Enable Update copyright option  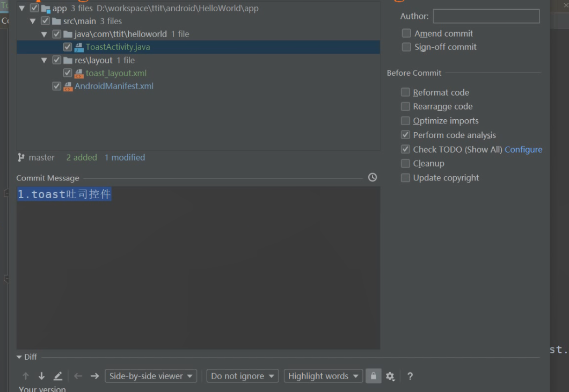[405, 178]
